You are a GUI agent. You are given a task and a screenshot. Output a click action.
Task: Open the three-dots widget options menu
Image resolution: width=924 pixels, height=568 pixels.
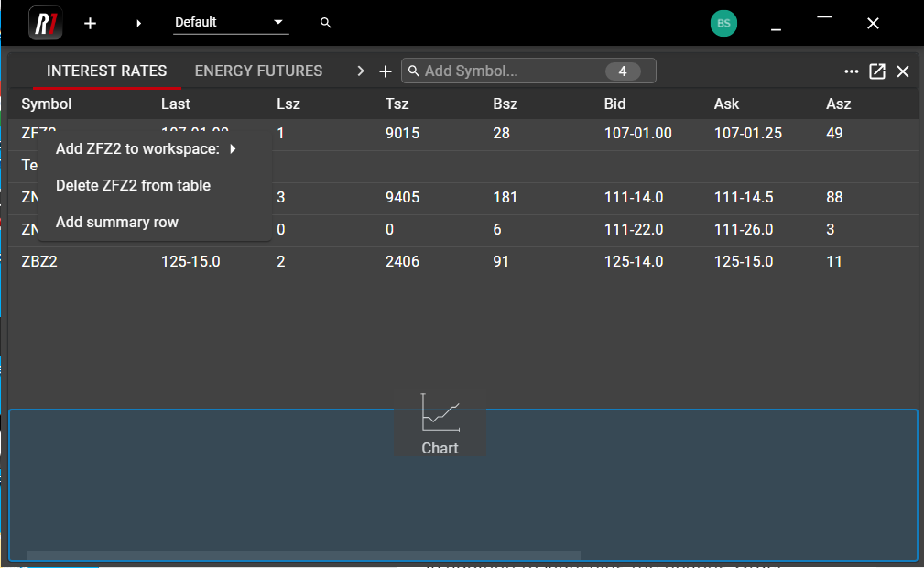(852, 71)
